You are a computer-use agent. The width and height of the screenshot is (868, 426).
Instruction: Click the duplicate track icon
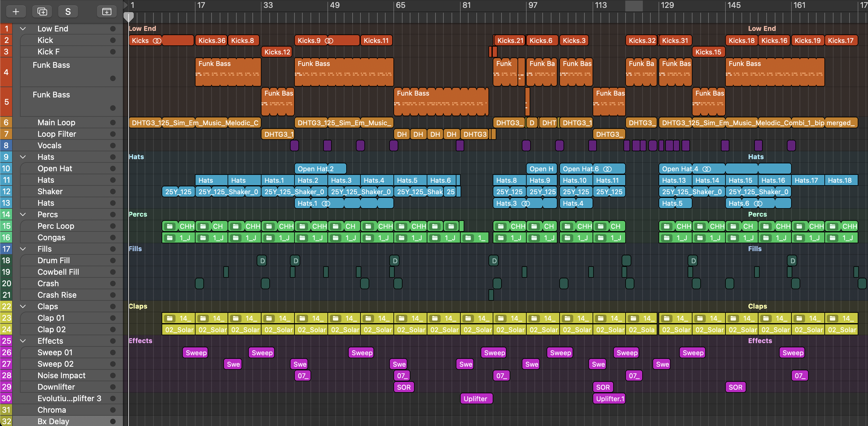point(42,11)
